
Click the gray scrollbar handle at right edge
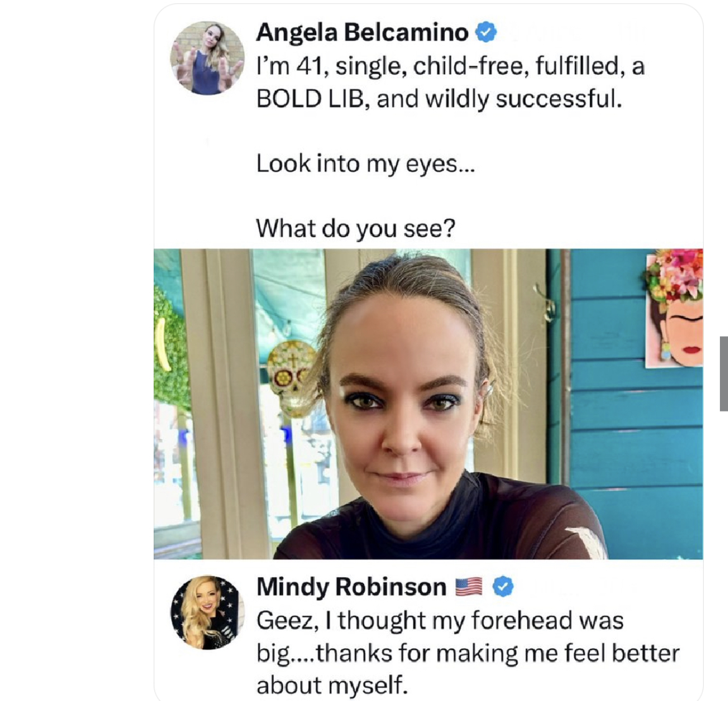pyautogui.click(x=724, y=374)
